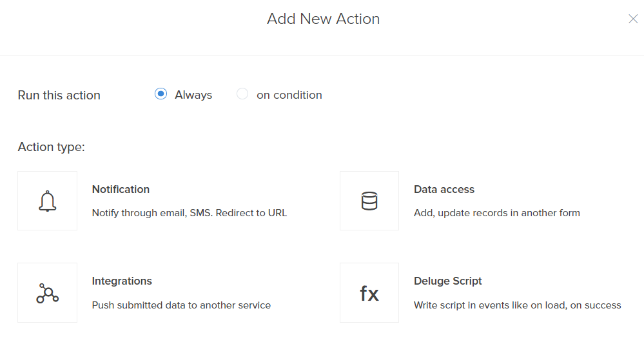Pick the Deluge Script fx icon

tap(369, 293)
